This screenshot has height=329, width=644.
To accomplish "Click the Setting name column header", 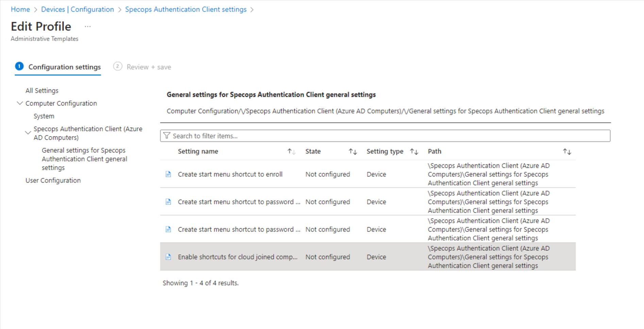I will point(198,151).
